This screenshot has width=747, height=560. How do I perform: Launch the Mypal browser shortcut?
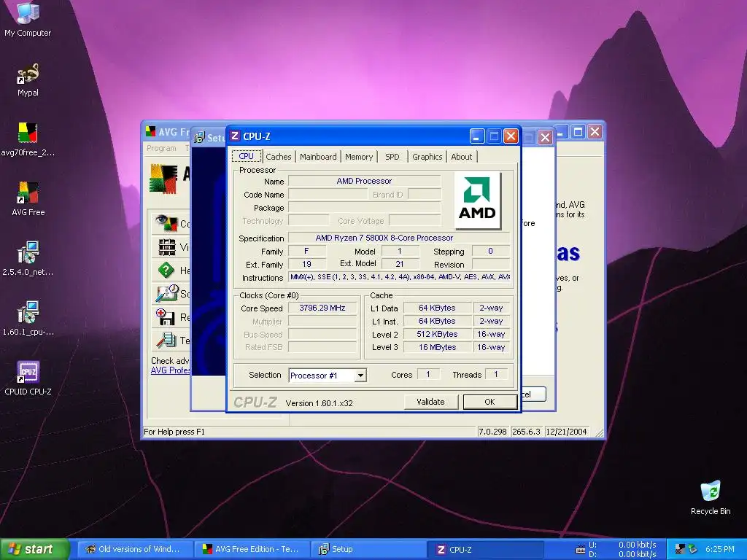(28, 79)
